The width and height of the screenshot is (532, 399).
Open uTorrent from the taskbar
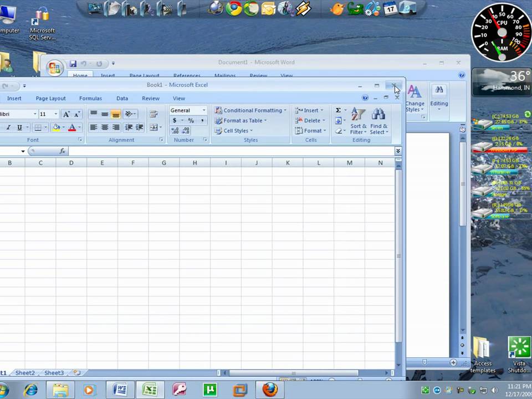(x=210, y=390)
